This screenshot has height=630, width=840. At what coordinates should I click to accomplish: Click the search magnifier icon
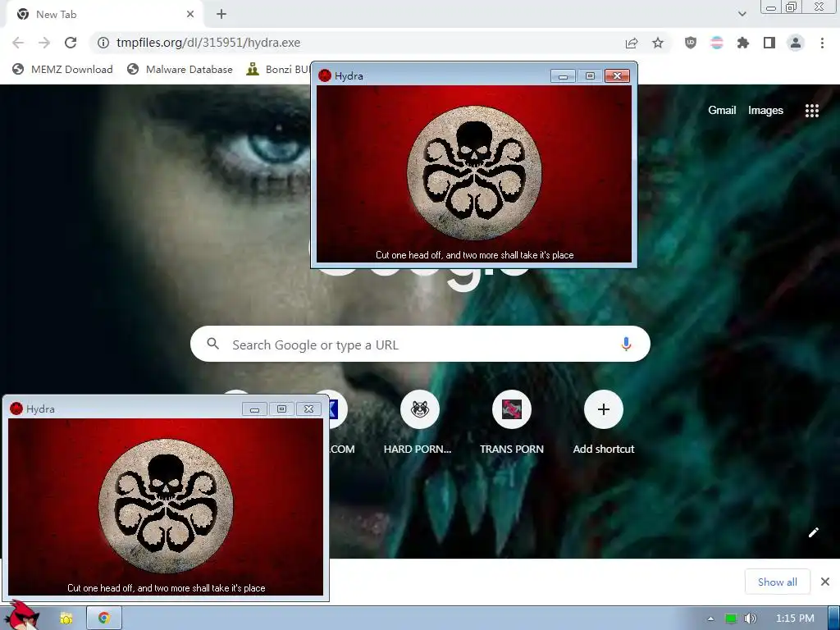(x=212, y=344)
